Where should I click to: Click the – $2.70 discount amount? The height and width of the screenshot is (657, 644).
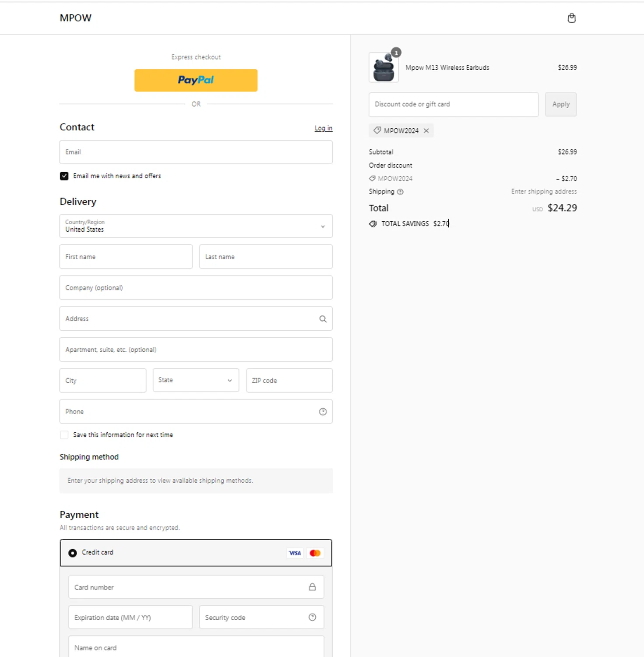pyautogui.click(x=567, y=179)
